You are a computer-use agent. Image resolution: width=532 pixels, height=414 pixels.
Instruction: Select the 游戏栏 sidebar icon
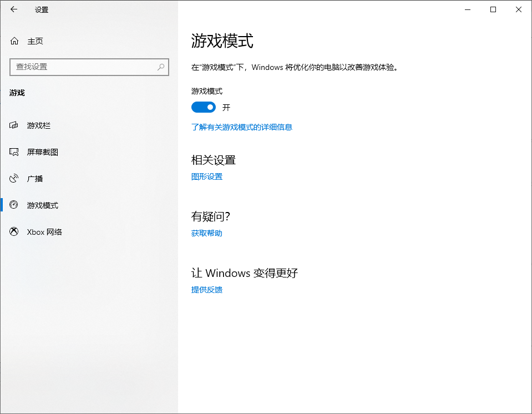click(13, 125)
